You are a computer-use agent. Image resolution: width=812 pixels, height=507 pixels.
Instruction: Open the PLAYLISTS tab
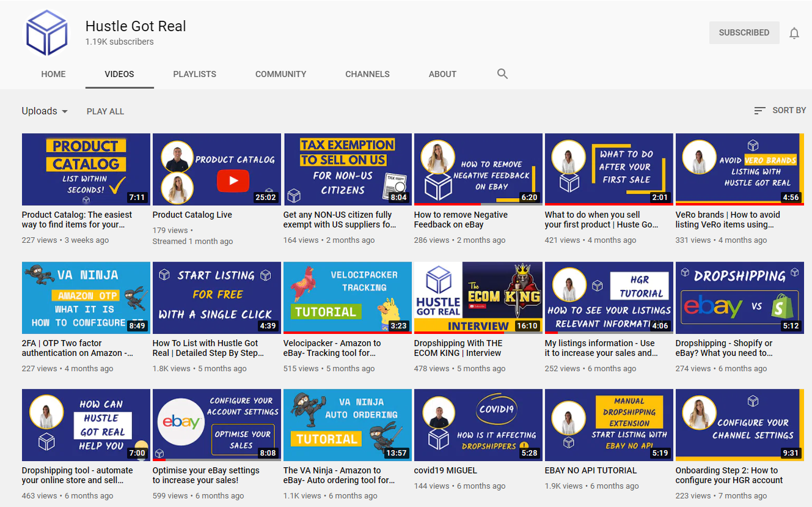pyautogui.click(x=194, y=74)
